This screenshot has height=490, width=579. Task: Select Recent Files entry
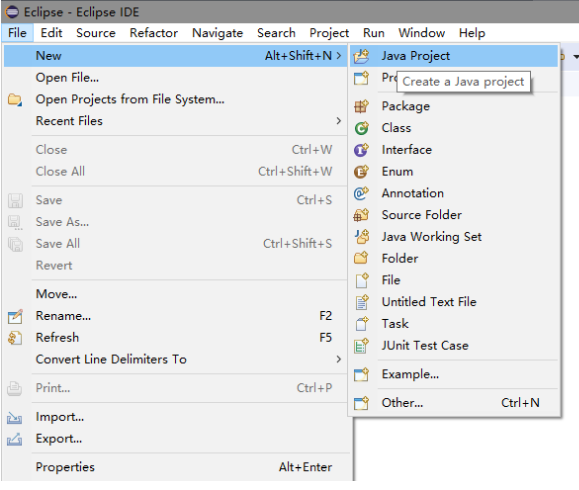point(175,121)
